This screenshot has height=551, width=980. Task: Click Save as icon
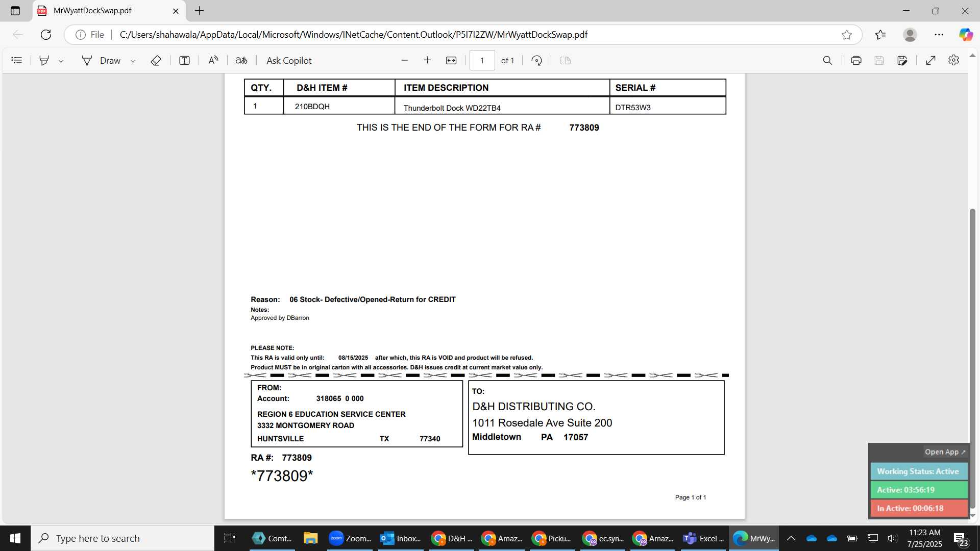pos(902,60)
